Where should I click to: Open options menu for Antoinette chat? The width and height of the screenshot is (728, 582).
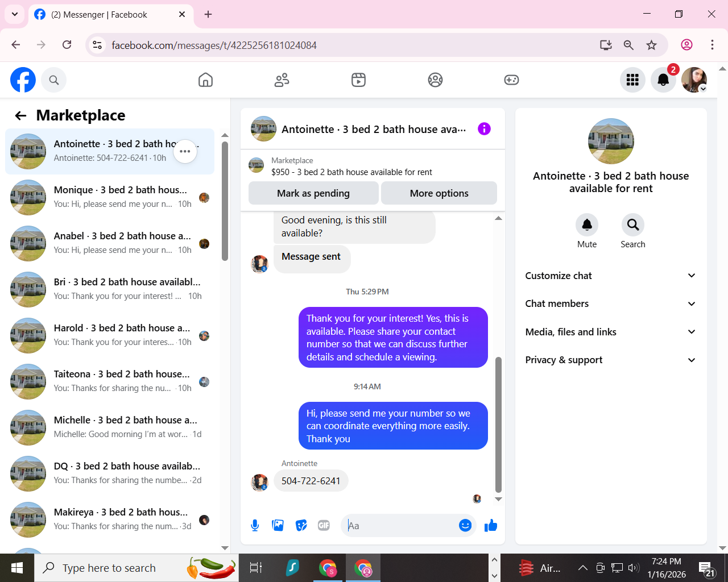pos(185,151)
